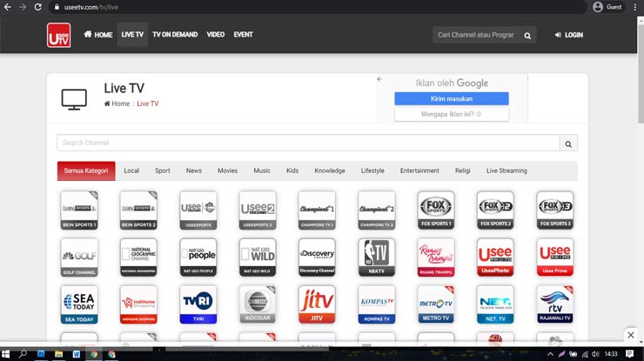Switch to the Religi category tab
644x361 pixels.
462,170
